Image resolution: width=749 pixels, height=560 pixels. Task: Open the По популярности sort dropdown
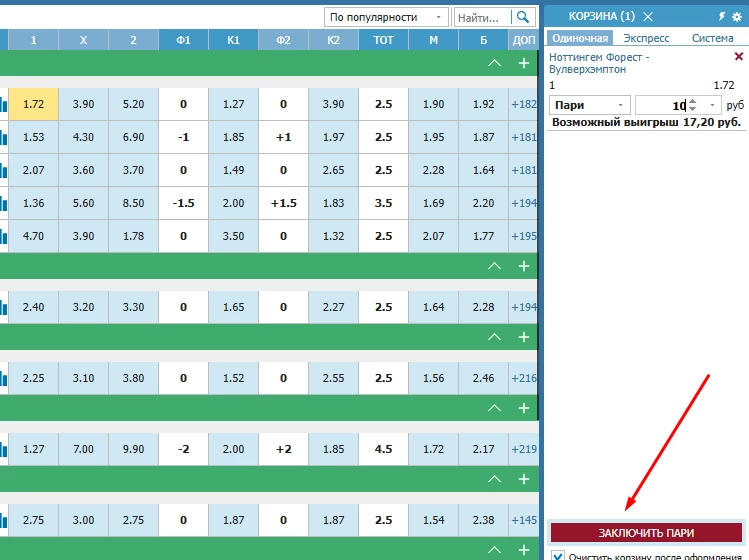[386, 18]
